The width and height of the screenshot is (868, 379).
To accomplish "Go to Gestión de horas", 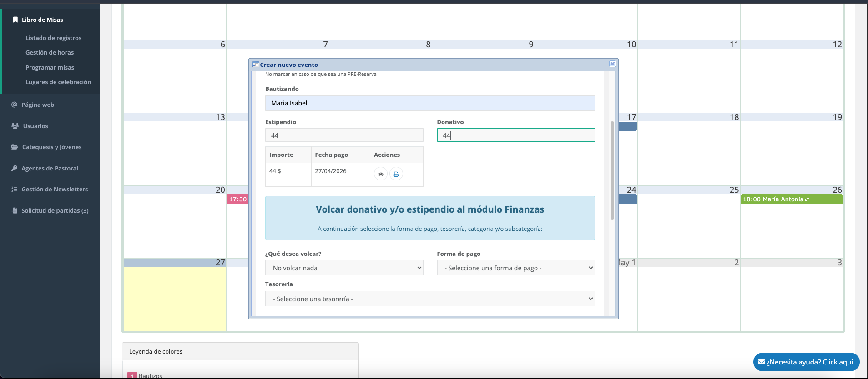I will coord(50,52).
